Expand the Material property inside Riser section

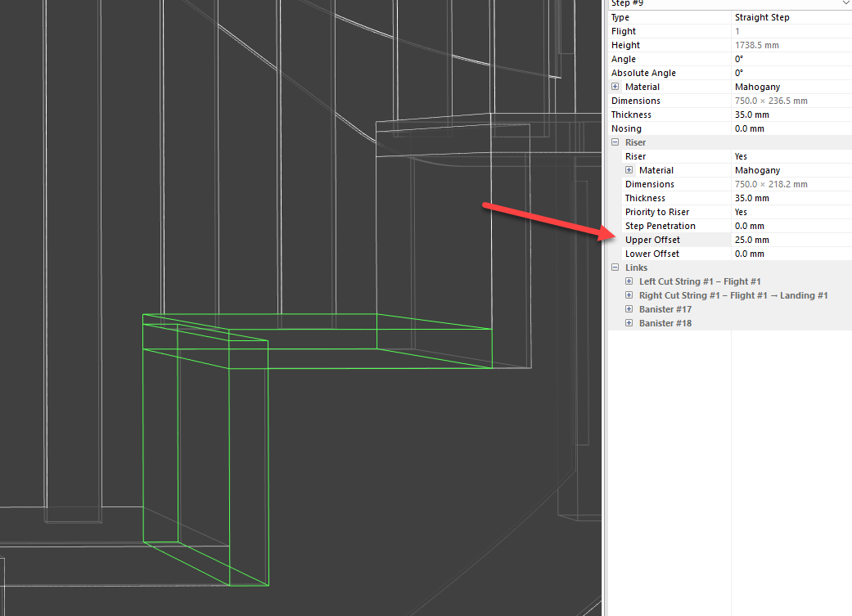[629, 170]
